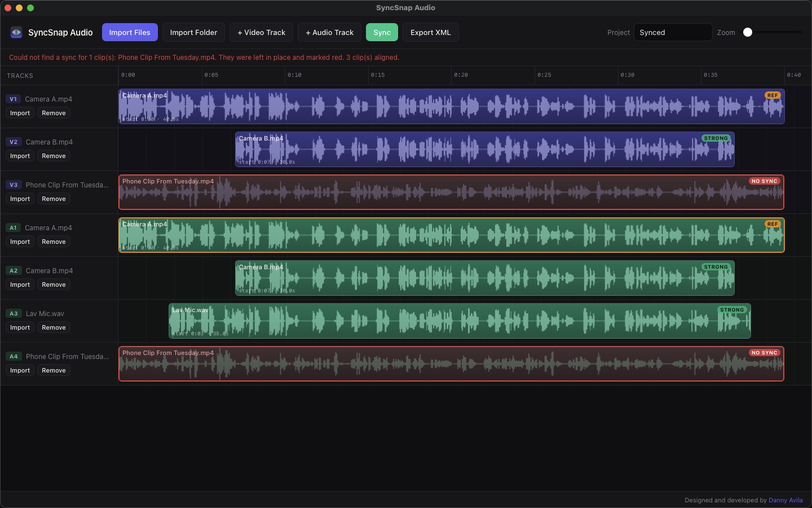Image resolution: width=812 pixels, height=508 pixels.
Task: Run the green Sync button
Action: (382, 33)
